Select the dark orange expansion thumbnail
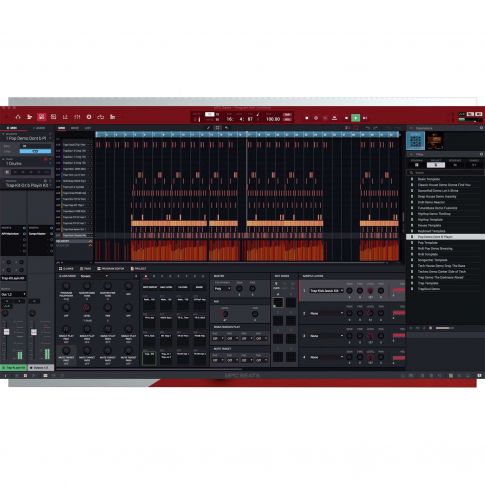The height and width of the screenshot is (485, 485). [435, 141]
